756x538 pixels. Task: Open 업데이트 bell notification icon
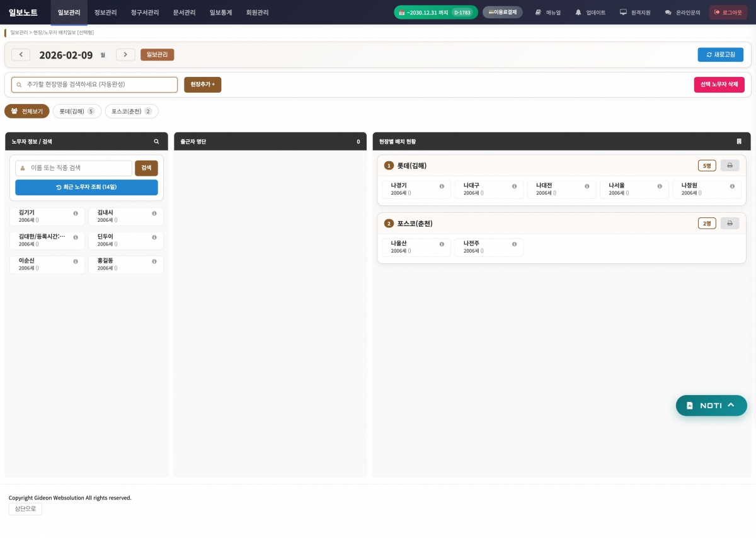point(578,12)
